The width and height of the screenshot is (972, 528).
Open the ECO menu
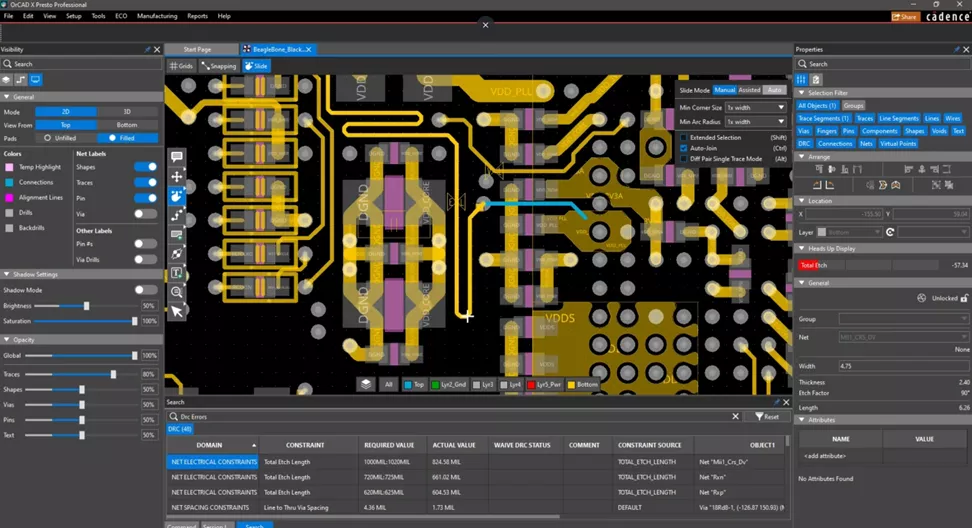(x=121, y=16)
